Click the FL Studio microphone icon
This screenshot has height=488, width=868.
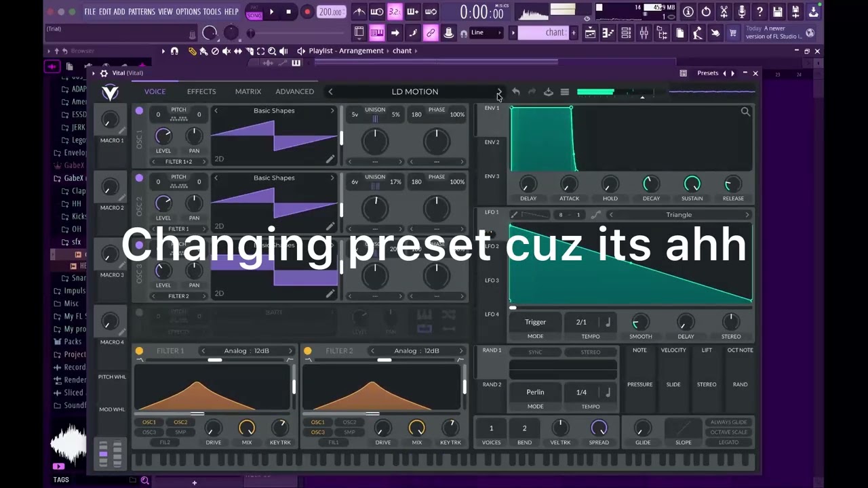(x=742, y=12)
